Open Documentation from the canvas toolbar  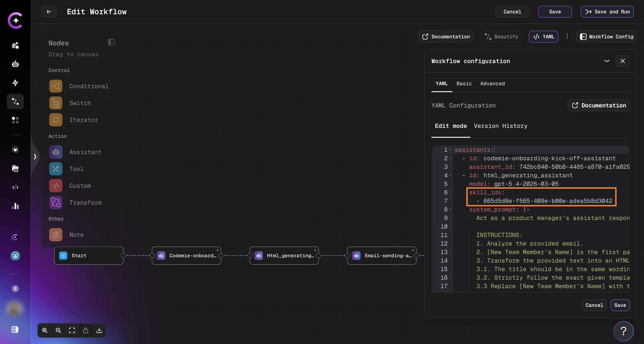click(446, 37)
